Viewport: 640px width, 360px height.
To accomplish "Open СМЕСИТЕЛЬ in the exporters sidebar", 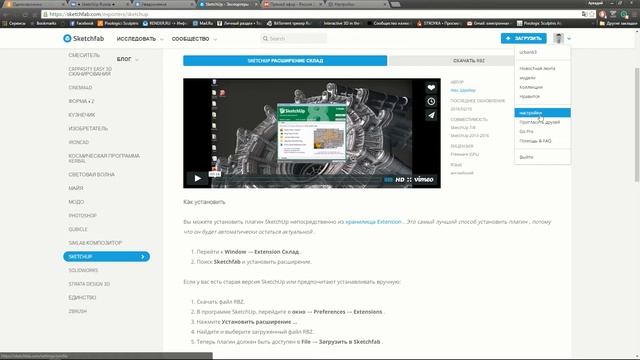I will 84,55.
